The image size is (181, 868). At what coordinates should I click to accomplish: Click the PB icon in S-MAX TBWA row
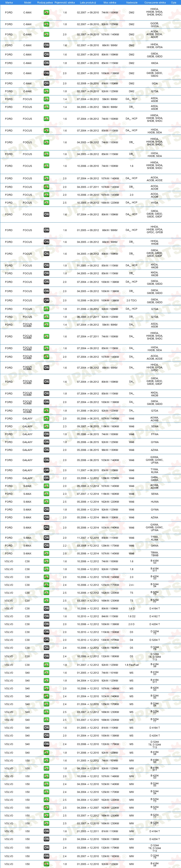[x=46, y=553]
